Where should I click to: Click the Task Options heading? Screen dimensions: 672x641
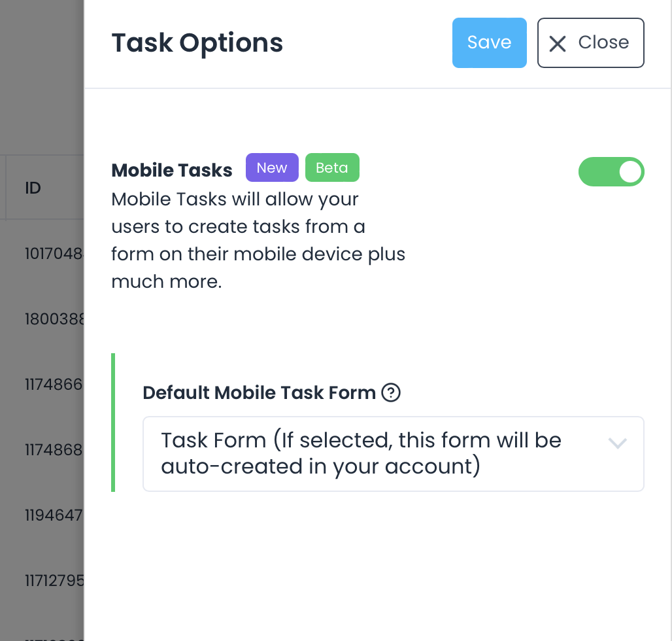[197, 43]
